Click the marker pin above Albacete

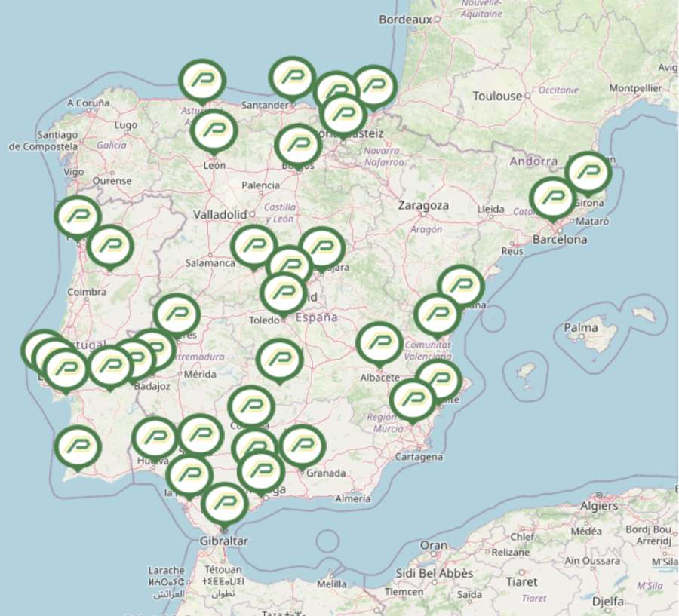tap(379, 342)
